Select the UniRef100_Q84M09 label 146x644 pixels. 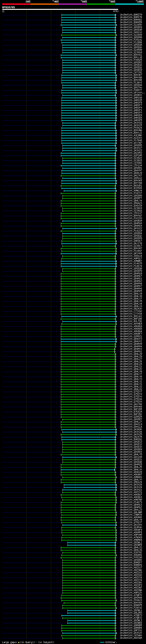click(131, 344)
